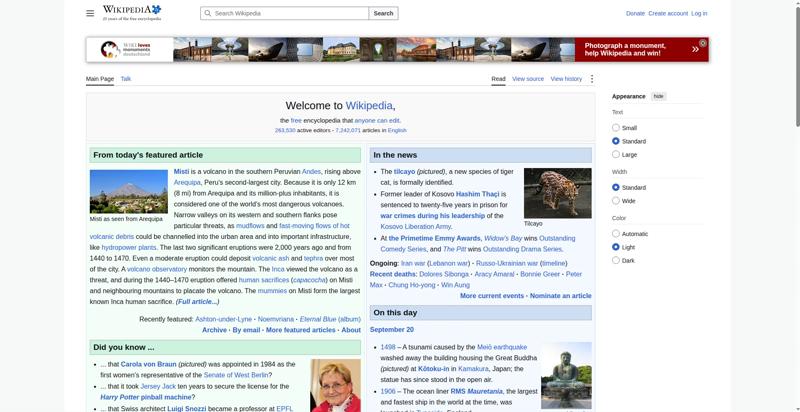This screenshot has width=800, height=412.
Task: Select Dark color mode
Action: tap(616, 260)
